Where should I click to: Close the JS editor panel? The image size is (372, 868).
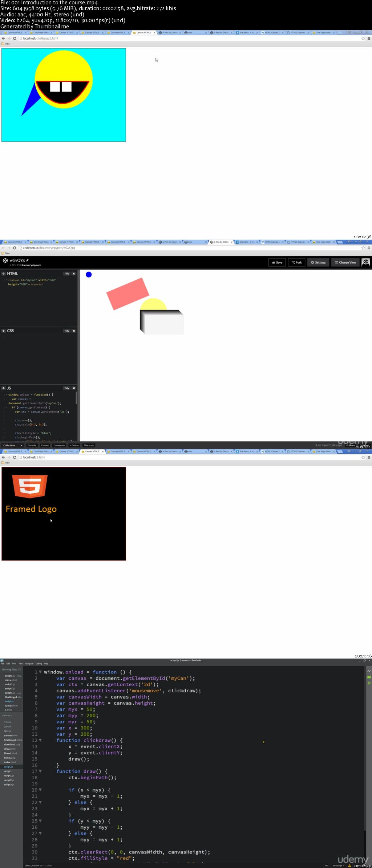74,388
